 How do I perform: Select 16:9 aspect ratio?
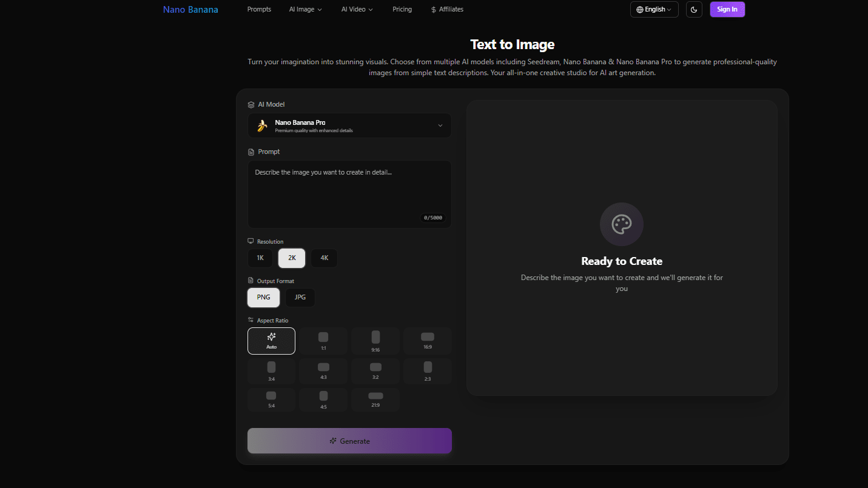428,341
